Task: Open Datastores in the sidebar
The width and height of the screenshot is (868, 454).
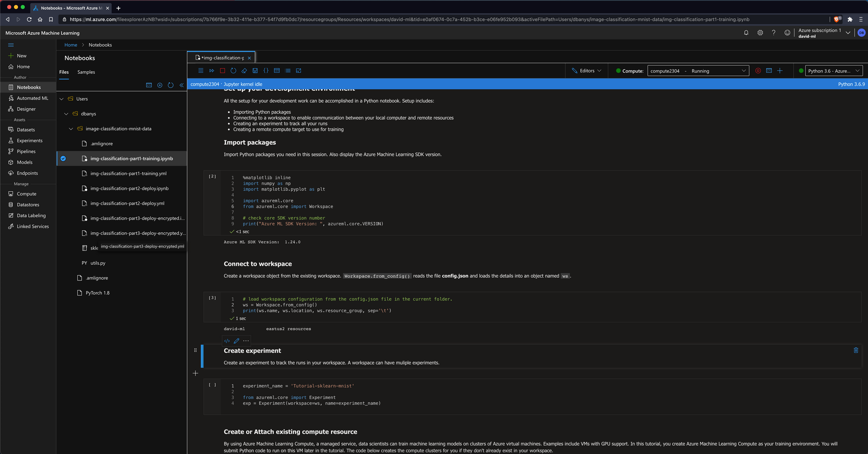Action: (x=28, y=205)
